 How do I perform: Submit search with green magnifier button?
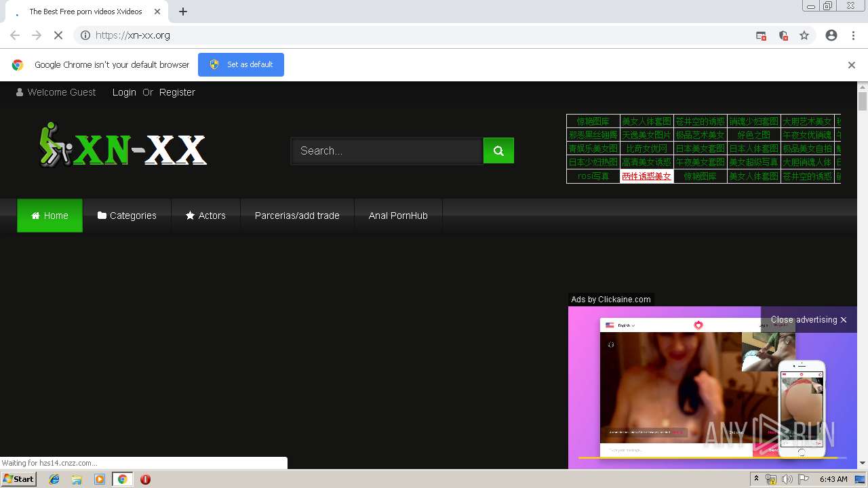point(498,150)
